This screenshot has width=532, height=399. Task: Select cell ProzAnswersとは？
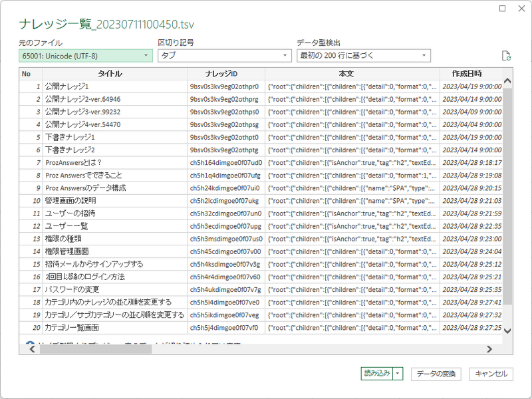coord(115,163)
